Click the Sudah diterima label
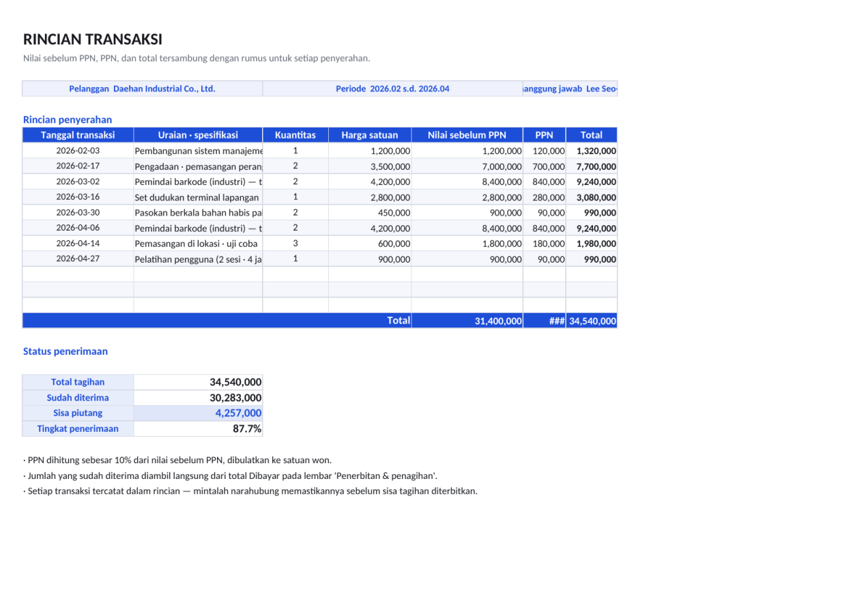Screen dimensions: 868x614 click(78, 397)
